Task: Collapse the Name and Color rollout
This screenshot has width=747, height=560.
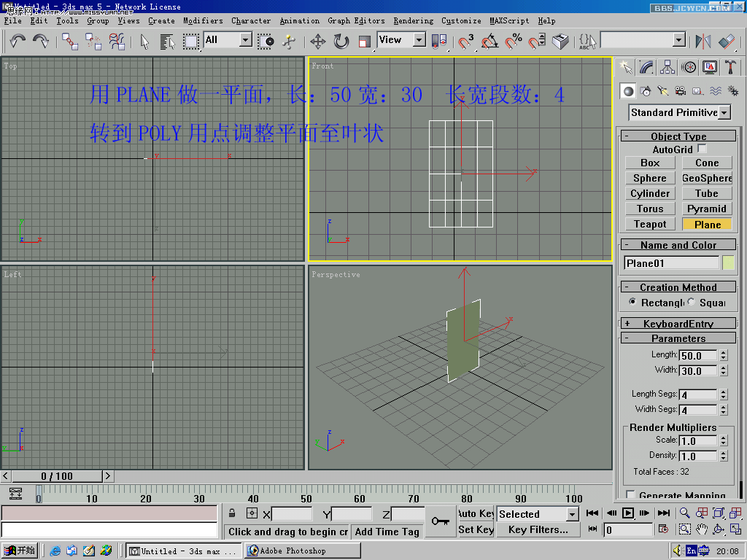Action: [x=678, y=245]
